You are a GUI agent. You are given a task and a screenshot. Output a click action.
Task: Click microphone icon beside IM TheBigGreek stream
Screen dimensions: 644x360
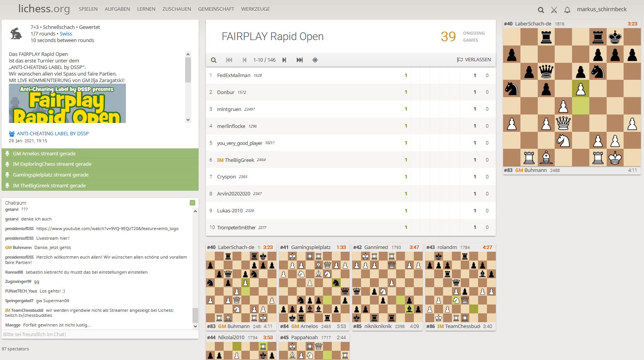[x=7, y=185]
